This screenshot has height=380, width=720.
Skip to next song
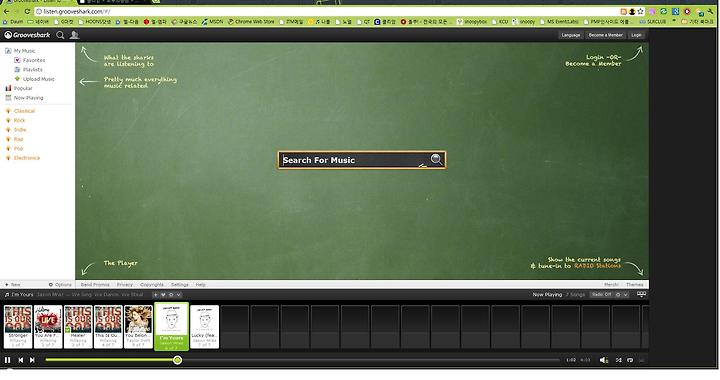coord(32,360)
